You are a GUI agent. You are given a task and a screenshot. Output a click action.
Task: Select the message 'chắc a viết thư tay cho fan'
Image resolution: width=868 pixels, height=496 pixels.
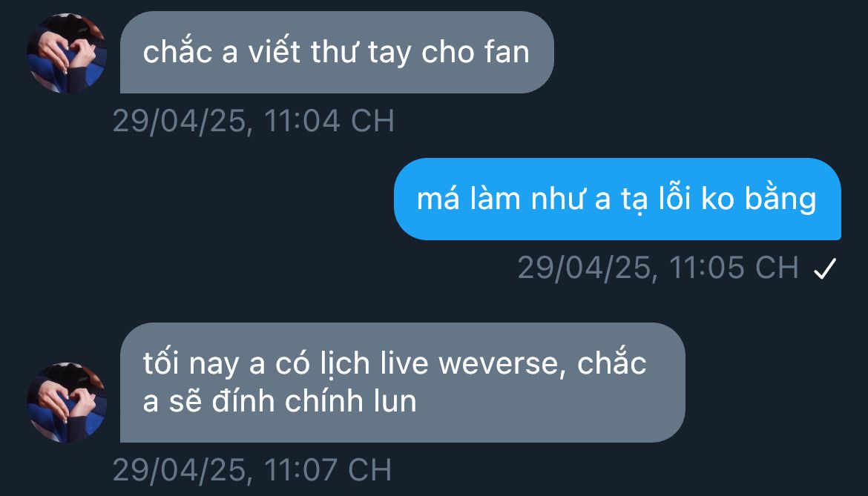click(x=337, y=53)
